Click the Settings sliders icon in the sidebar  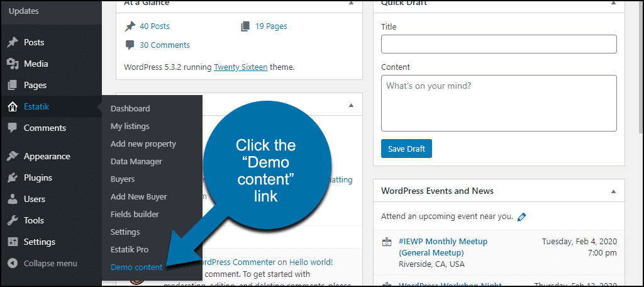(13, 242)
